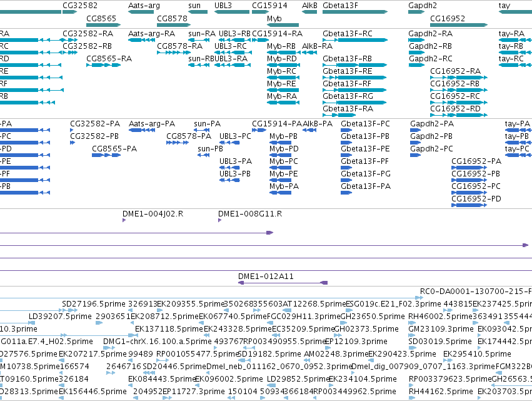Select protein label CG15914-PA
The image size is (532, 401).
[x=277, y=124]
